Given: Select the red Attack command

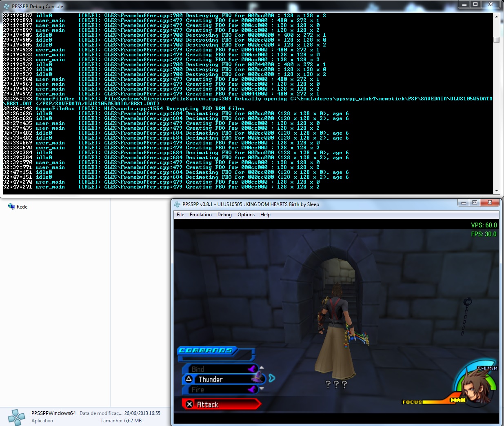Looking at the screenshot, I should (220, 404).
